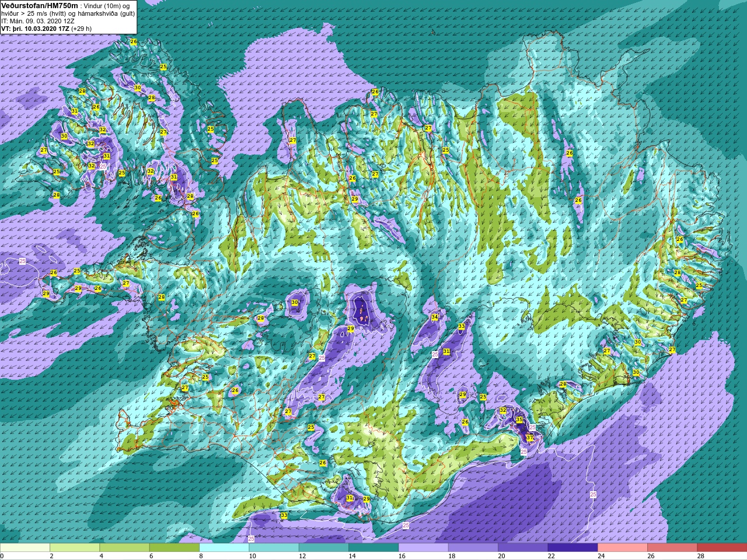The width and height of the screenshot is (747, 560).
Task: Click the pale yellow 0–2 legend swatch
Action: 25,548
